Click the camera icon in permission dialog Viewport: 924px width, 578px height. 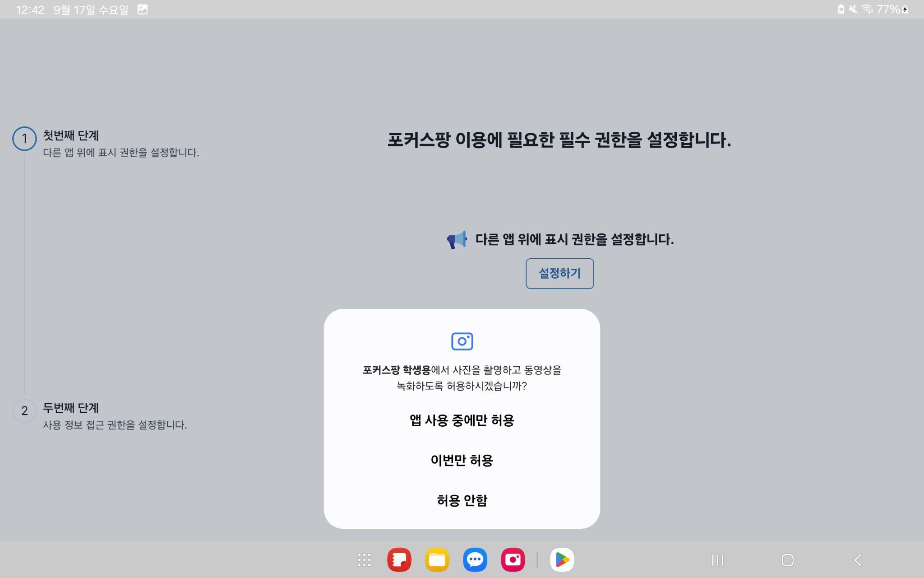pyautogui.click(x=462, y=341)
